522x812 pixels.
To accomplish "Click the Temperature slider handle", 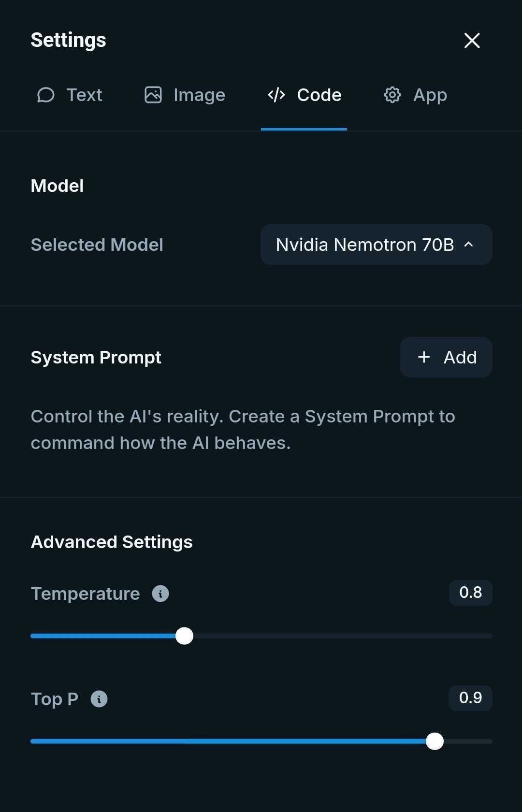I will tap(184, 636).
